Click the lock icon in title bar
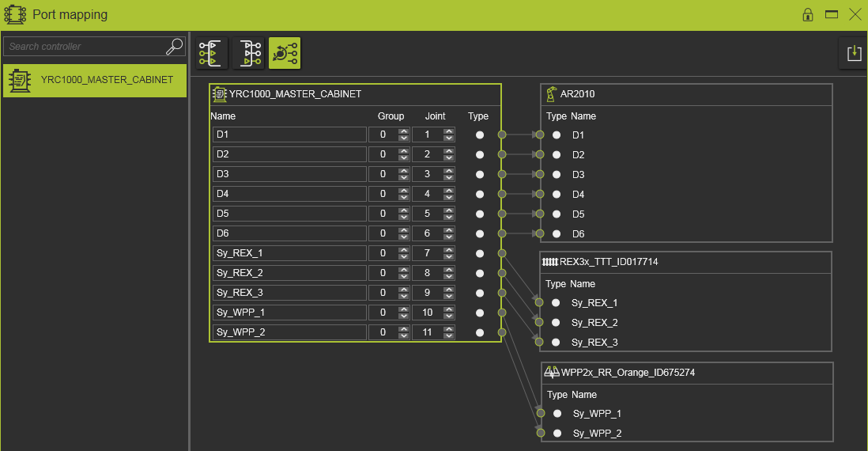The width and height of the screenshot is (868, 451). (x=807, y=14)
